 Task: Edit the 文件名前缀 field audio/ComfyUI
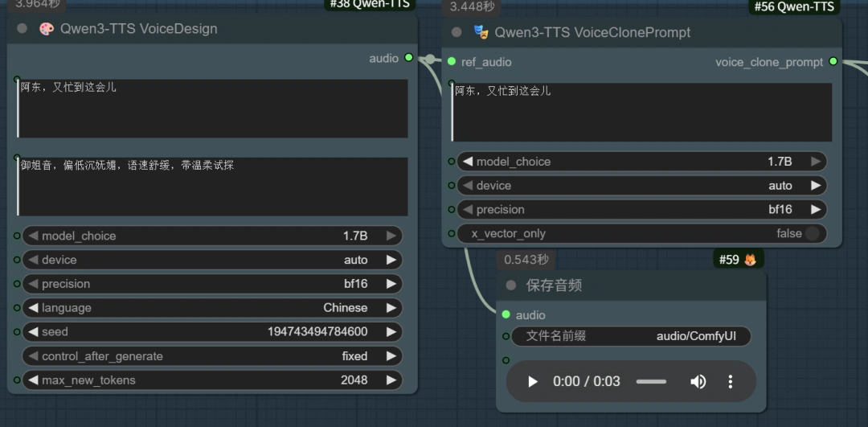coord(631,336)
